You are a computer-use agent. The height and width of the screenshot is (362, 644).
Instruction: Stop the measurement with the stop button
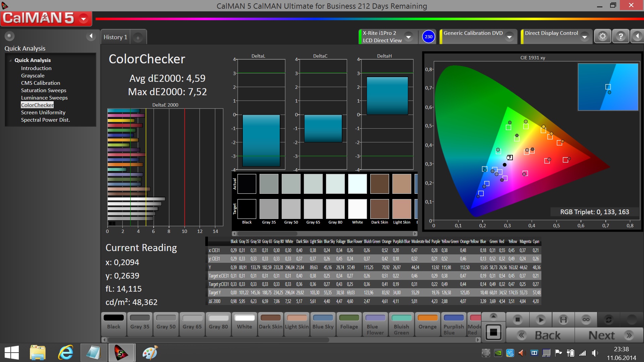pyautogui.click(x=518, y=320)
